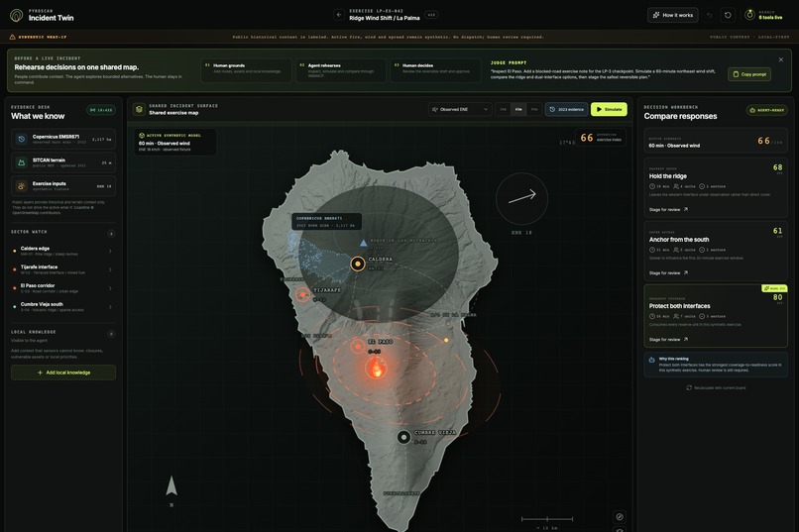799x532 pixels.
Task: Open the Anchor from the south card
Action: 716,251
